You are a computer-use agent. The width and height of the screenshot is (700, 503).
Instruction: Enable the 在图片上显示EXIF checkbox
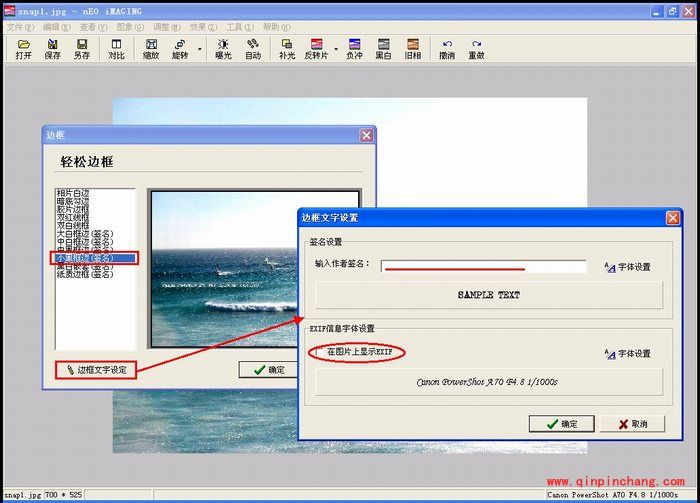[x=318, y=353]
